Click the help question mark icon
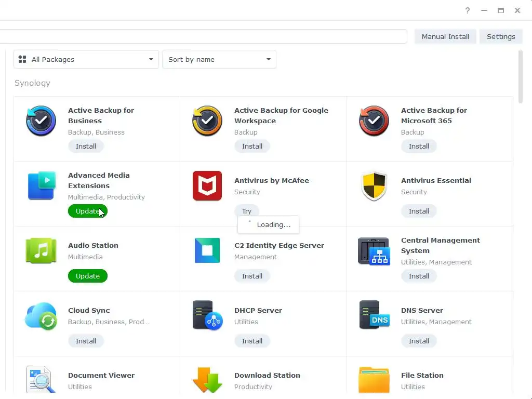Viewport: 532px width, 399px height. [x=468, y=10]
